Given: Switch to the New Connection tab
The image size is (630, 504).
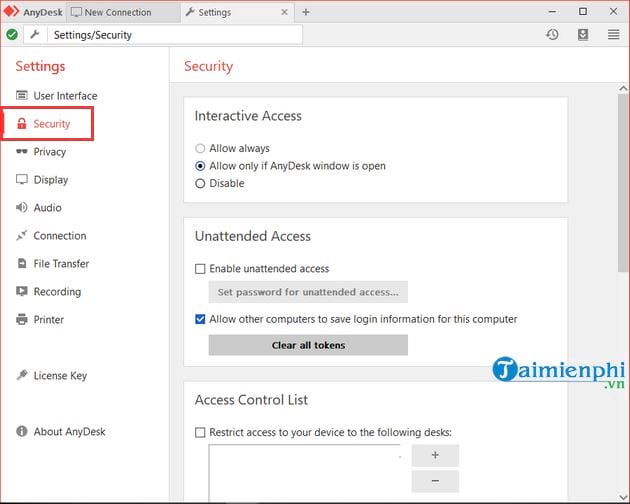Looking at the screenshot, I should pos(123,12).
